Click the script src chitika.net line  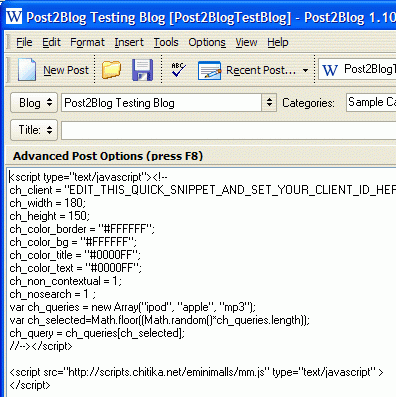tap(196, 372)
